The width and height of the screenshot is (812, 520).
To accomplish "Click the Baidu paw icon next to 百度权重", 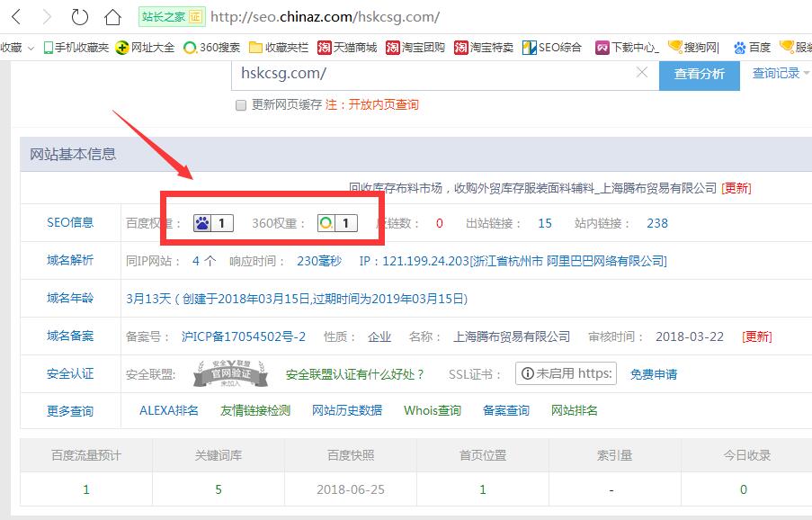I will coord(204,222).
